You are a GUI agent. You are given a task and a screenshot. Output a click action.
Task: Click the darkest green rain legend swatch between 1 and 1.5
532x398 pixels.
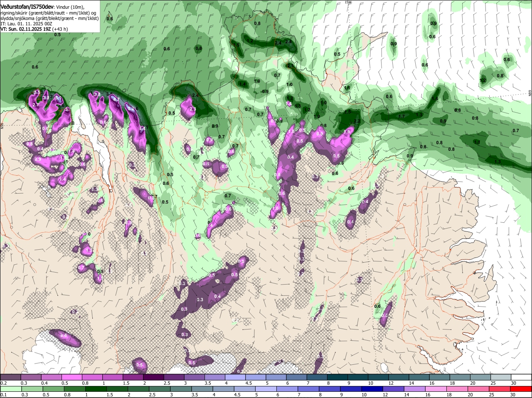click(96, 389)
